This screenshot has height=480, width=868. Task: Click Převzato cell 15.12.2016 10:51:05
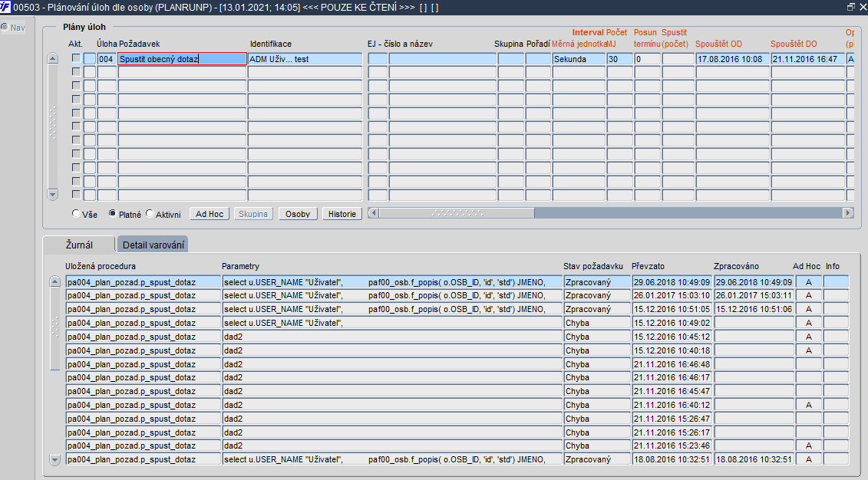tap(672, 309)
